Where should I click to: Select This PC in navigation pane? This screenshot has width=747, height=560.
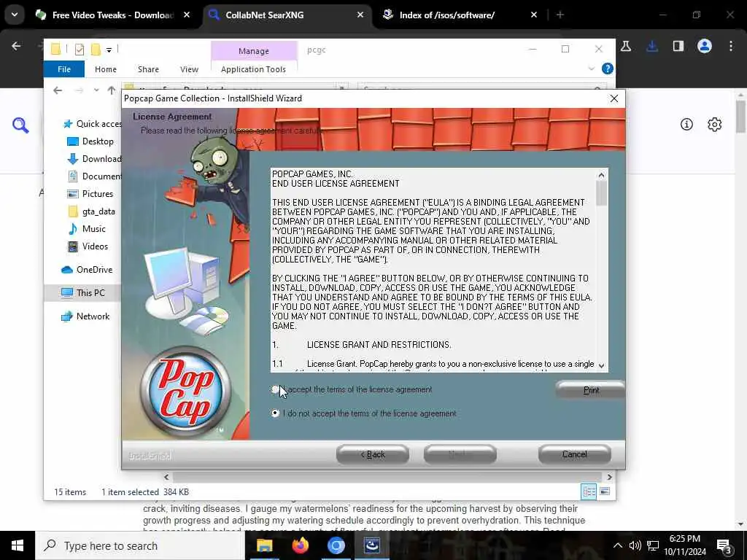click(x=83, y=293)
